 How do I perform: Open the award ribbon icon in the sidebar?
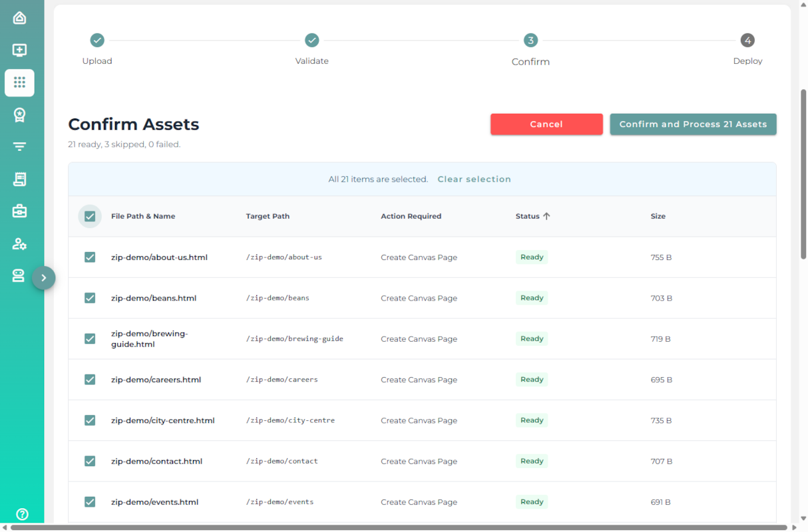[x=19, y=115]
